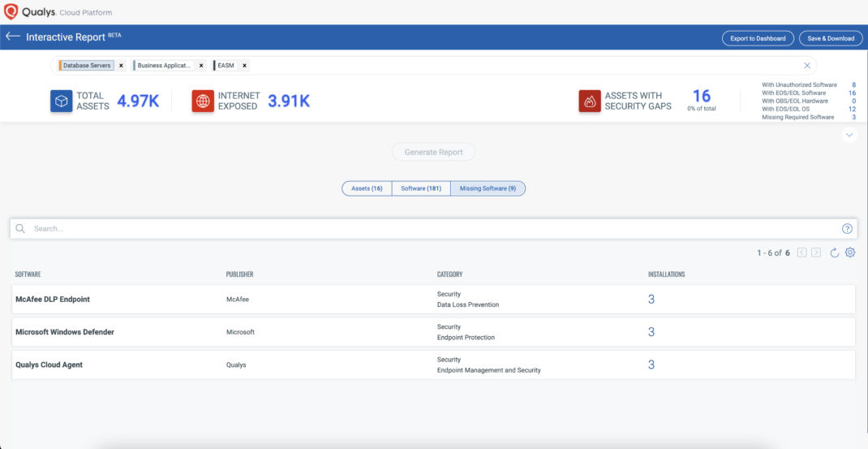Click Endpoint Protection category text
The width and height of the screenshot is (868, 449).
pyautogui.click(x=466, y=338)
